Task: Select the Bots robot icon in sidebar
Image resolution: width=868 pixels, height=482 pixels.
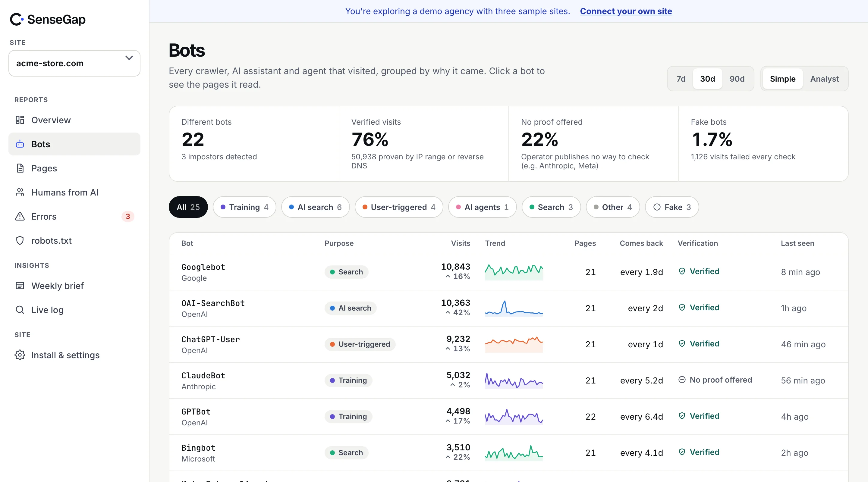Action: click(x=20, y=144)
